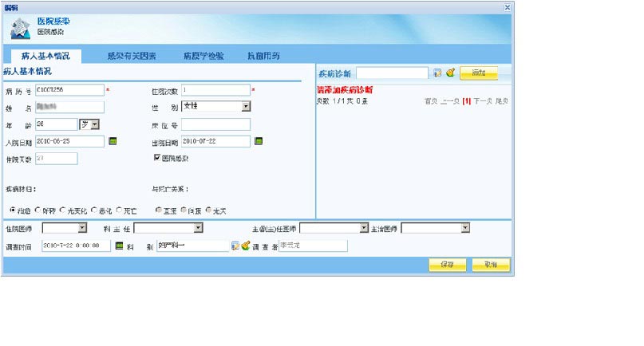Focus the 姓名 input field
The height and width of the screenshot is (346, 644).
tap(69, 107)
